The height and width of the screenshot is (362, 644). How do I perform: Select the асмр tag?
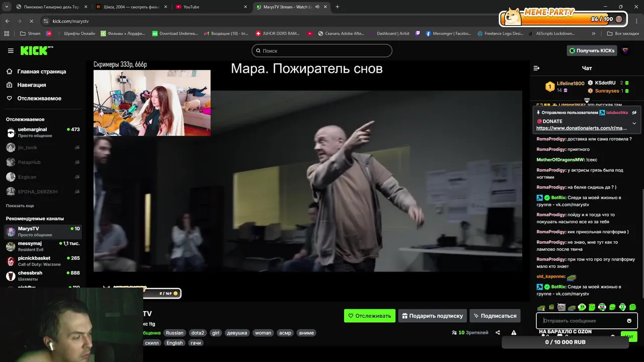point(285,333)
